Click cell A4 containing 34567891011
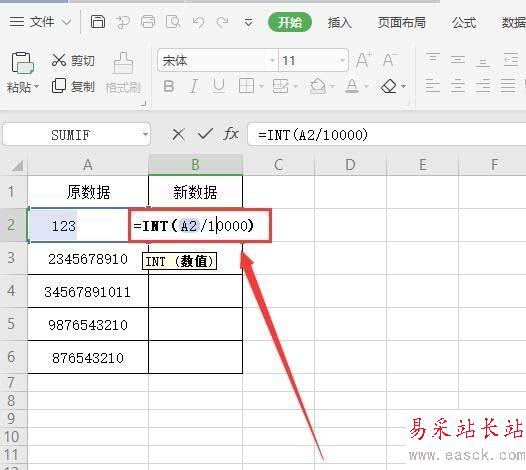The image size is (526, 470). (x=88, y=291)
